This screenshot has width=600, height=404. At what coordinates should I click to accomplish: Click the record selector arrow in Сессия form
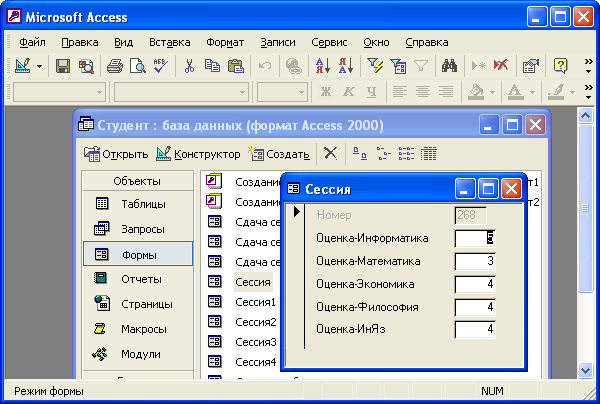tap(297, 211)
